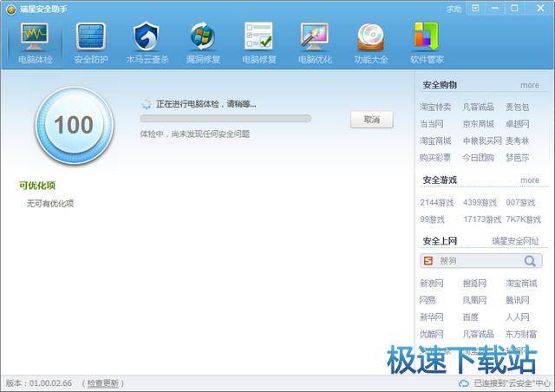Image resolution: width=555 pixels, height=392 pixels.
Task: Open the 凡客诚品 link under 安全购物
Action: (478, 107)
